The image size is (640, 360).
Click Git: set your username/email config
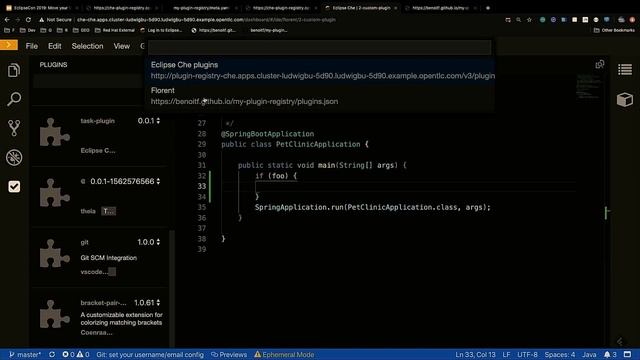click(150, 354)
